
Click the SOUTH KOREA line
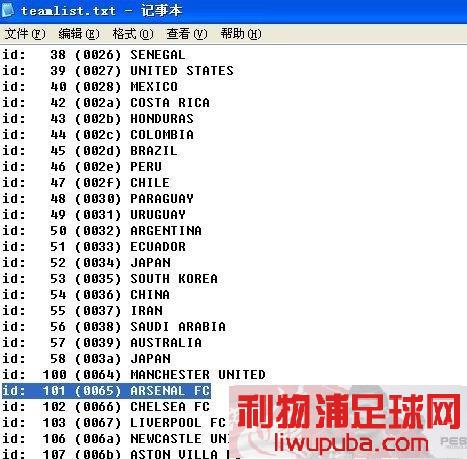tap(110, 279)
